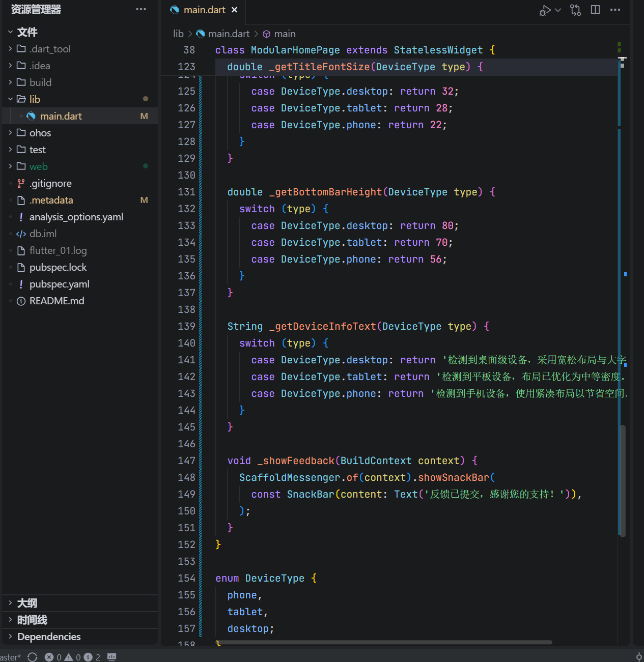Collapse the lib folder

80,99
